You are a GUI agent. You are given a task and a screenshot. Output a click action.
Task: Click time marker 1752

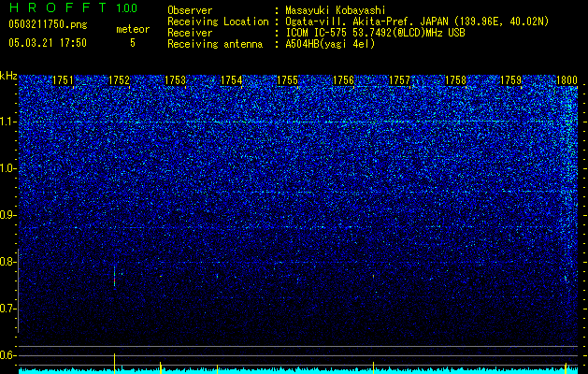119,80
